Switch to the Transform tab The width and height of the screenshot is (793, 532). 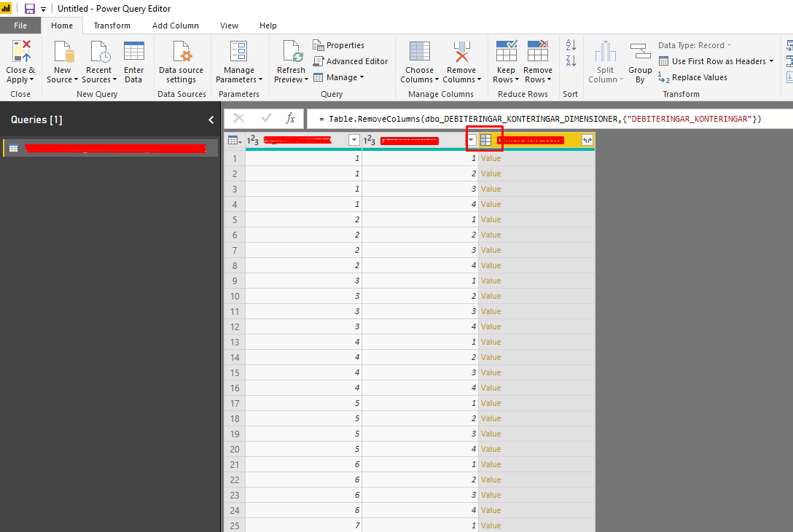point(112,26)
